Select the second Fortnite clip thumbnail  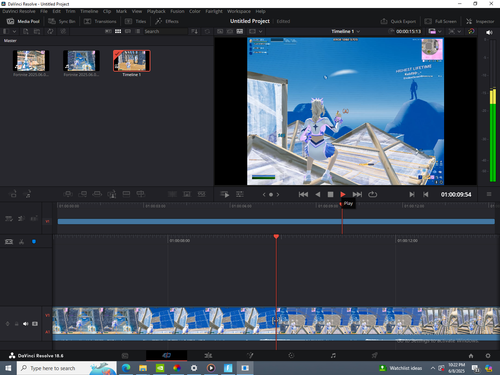(x=81, y=61)
